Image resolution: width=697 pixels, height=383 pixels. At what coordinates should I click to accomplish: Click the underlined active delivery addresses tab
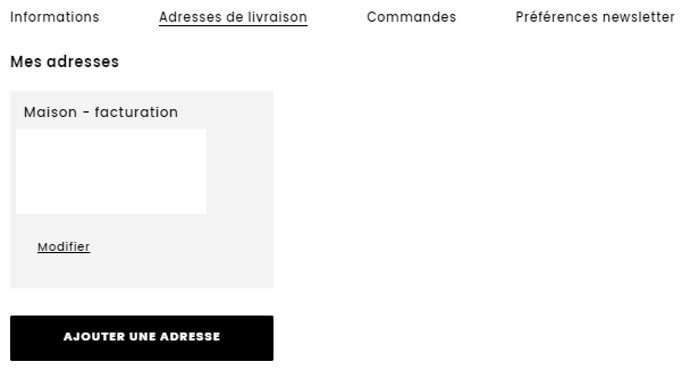click(x=233, y=17)
